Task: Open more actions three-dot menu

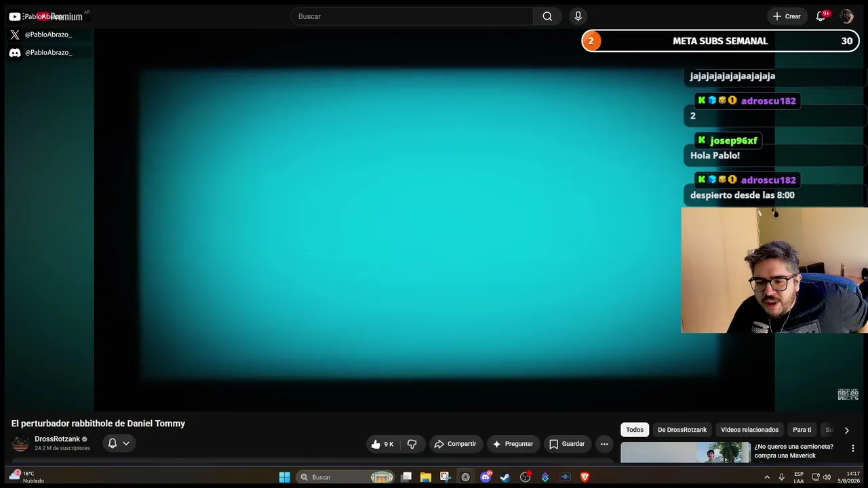Action: click(604, 444)
